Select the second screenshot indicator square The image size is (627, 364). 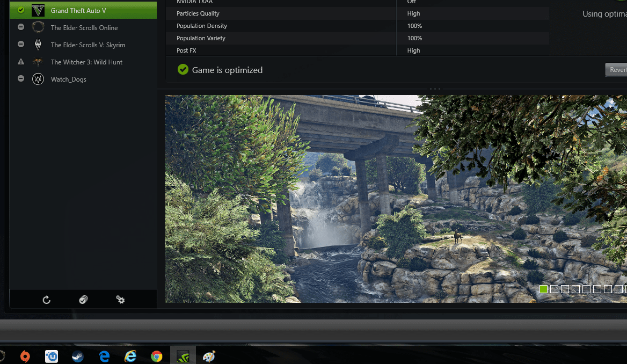(554, 289)
